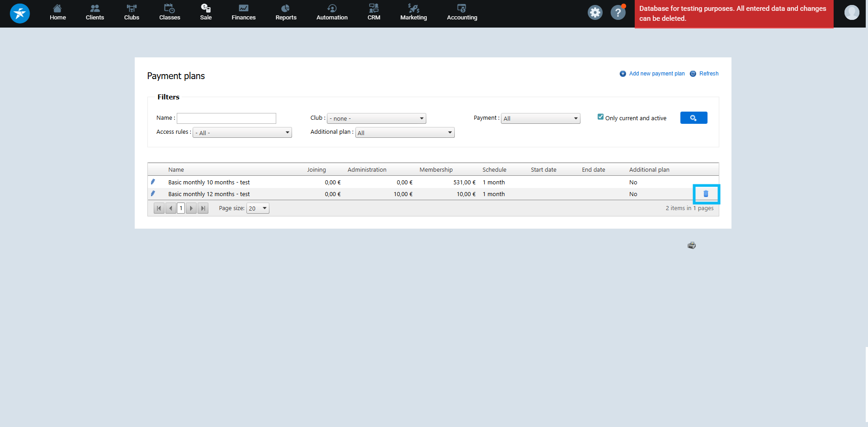This screenshot has width=868, height=427.
Task: Click the printer icon
Action: [691, 245]
